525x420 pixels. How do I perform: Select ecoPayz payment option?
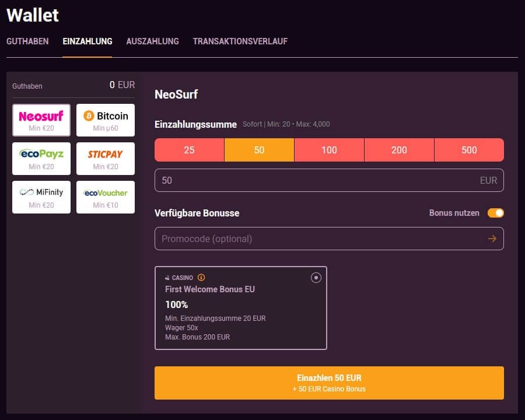[x=41, y=159]
